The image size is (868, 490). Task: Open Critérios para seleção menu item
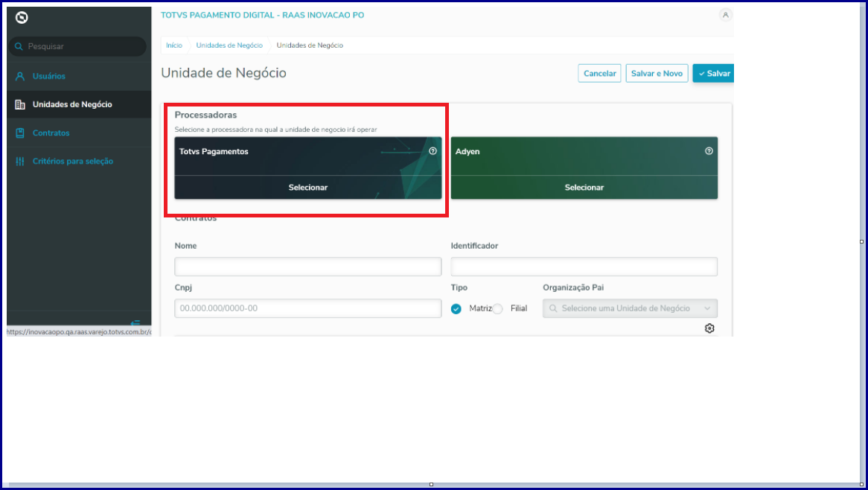tap(79, 161)
